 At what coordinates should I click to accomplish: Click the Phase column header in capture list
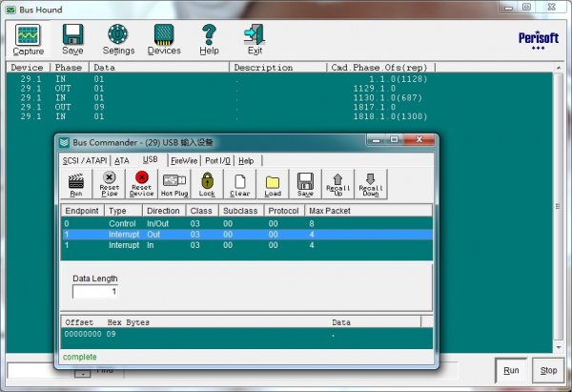(x=70, y=68)
